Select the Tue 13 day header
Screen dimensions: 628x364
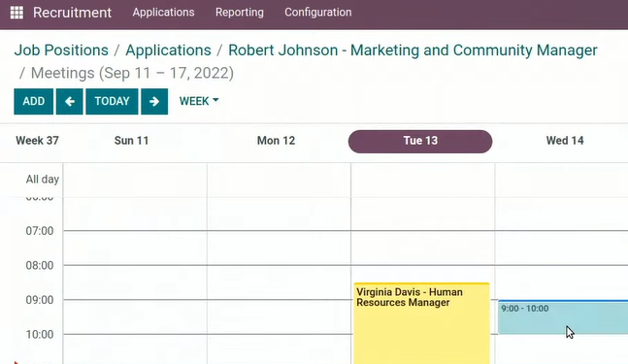point(420,141)
